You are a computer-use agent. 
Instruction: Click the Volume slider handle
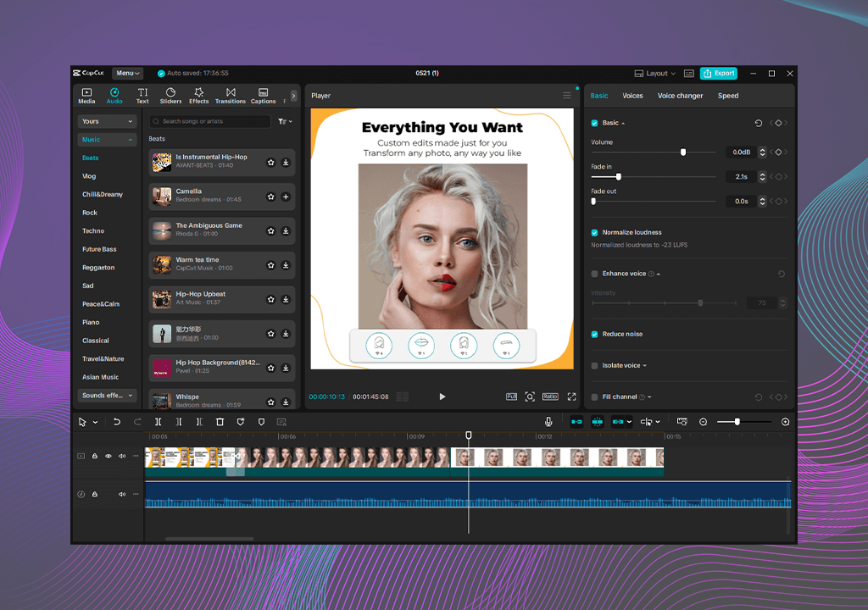pyautogui.click(x=683, y=152)
